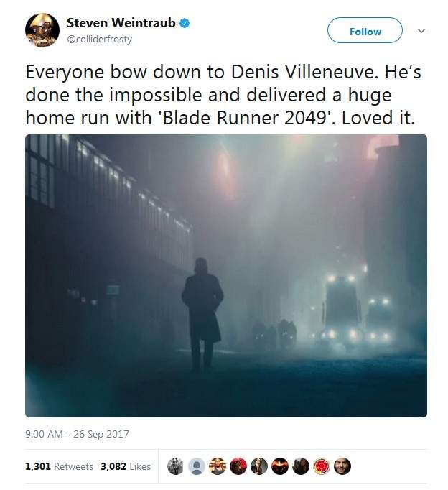Open the Steven Weintraub profile name link
This screenshot has height=490, width=448.
tap(122, 23)
